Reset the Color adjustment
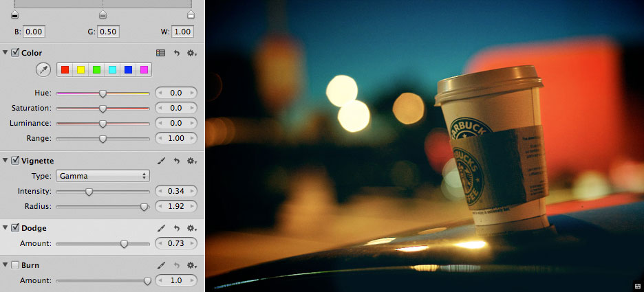This screenshot has height=292, width=644. coord(177,53)
